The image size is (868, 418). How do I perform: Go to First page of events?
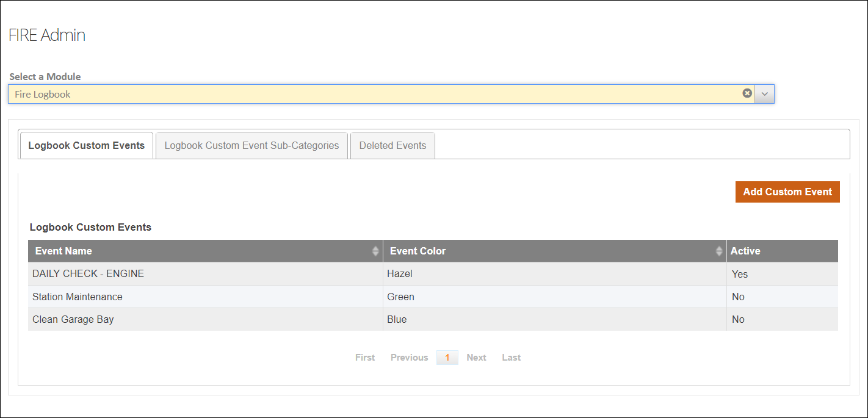click(365, 358)
